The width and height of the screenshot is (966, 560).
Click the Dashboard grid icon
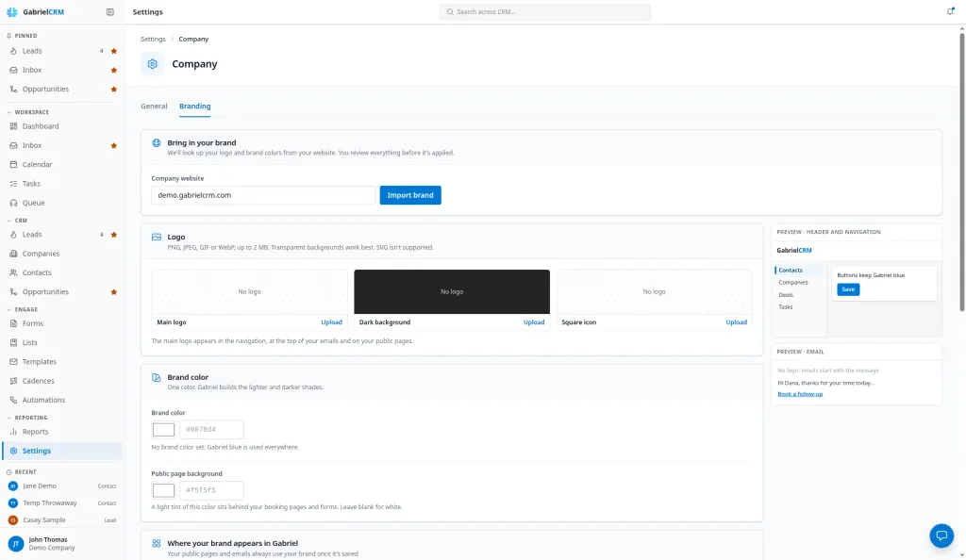[x=13, y=126]
